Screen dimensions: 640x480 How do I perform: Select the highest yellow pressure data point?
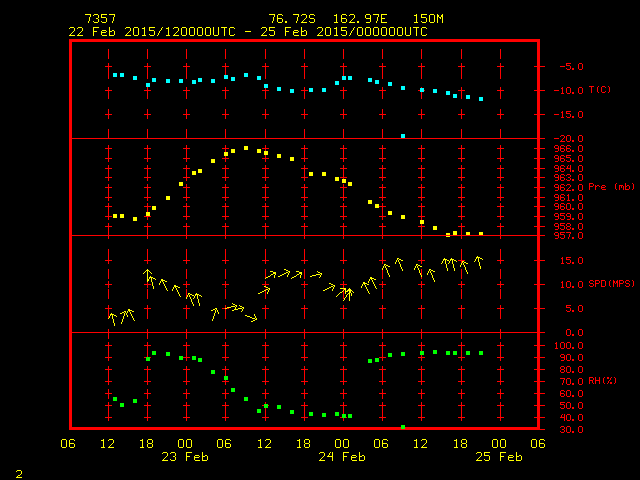coord(246,148)
